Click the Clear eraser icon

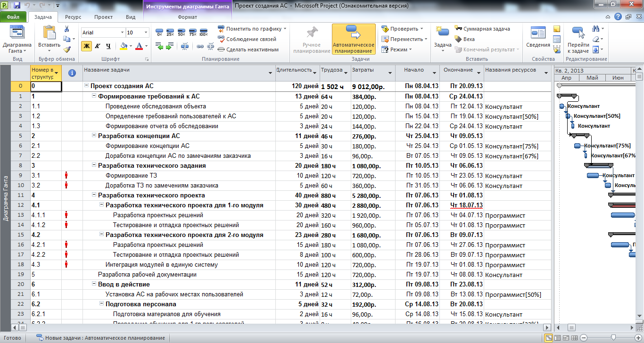pyautogui.click(x=596, y=39)
